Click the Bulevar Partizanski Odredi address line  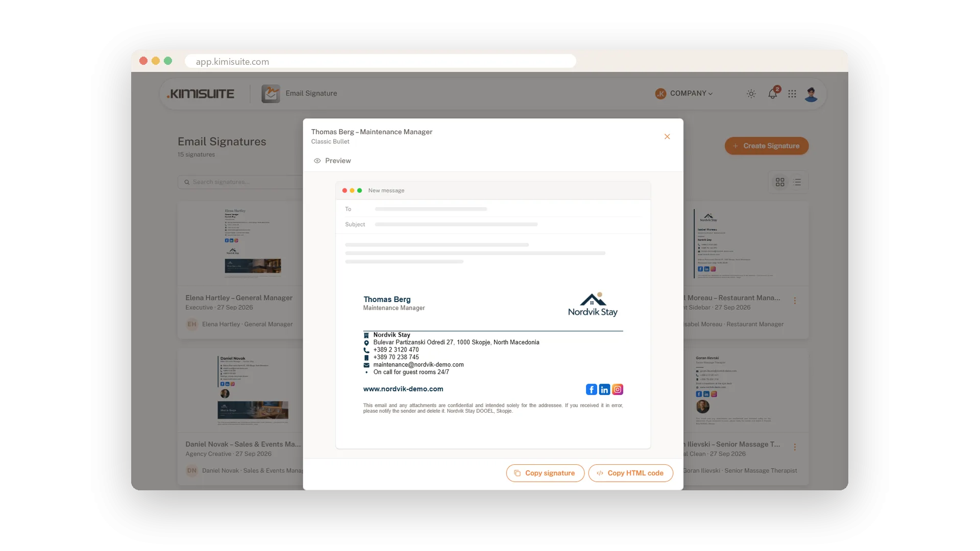coord(456,343)
